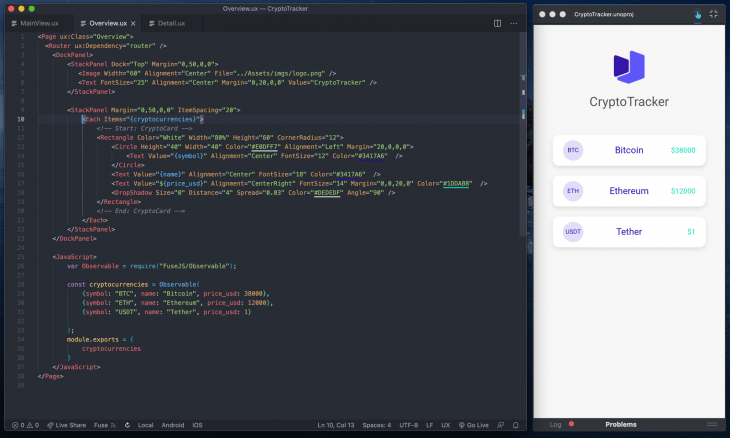
Task: Open the editor More Actions ellipsis
Action: pos(514,23)
